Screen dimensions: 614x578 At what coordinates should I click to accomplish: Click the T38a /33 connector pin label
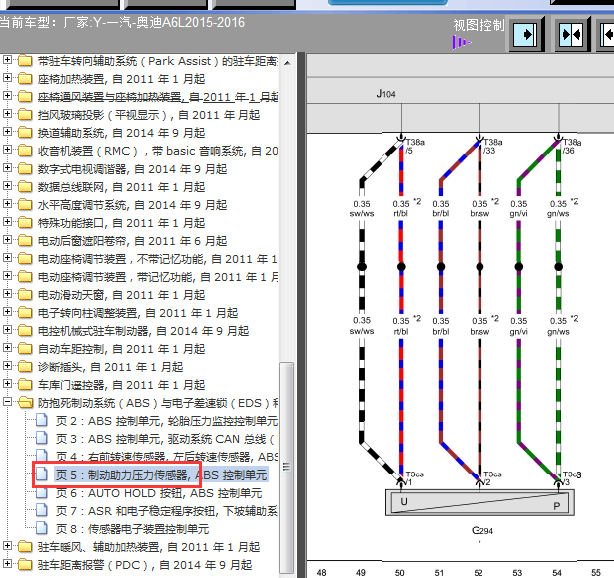coord(492,146)
